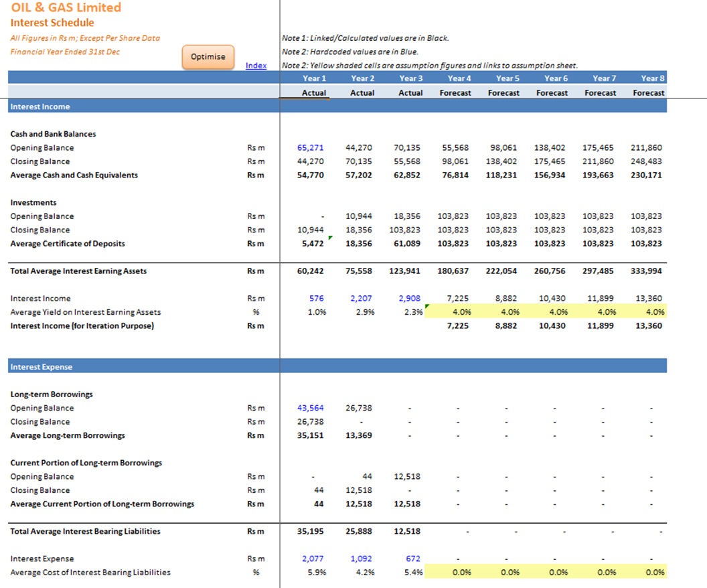Select Year 3 interest income 2,908
Screen dimensions: 707x588
point(410,298)
